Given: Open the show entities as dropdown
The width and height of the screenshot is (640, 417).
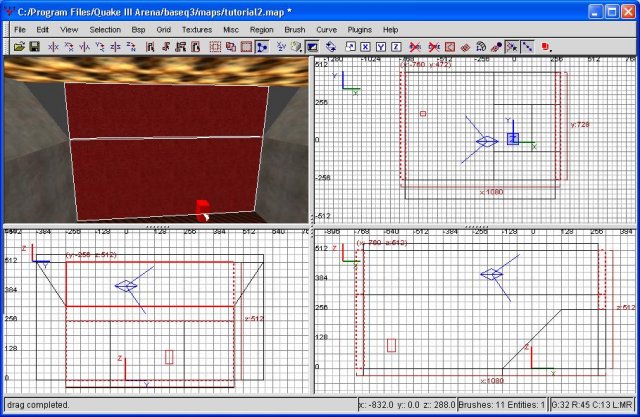Looking at the screenshot, I should coord(546,47).
